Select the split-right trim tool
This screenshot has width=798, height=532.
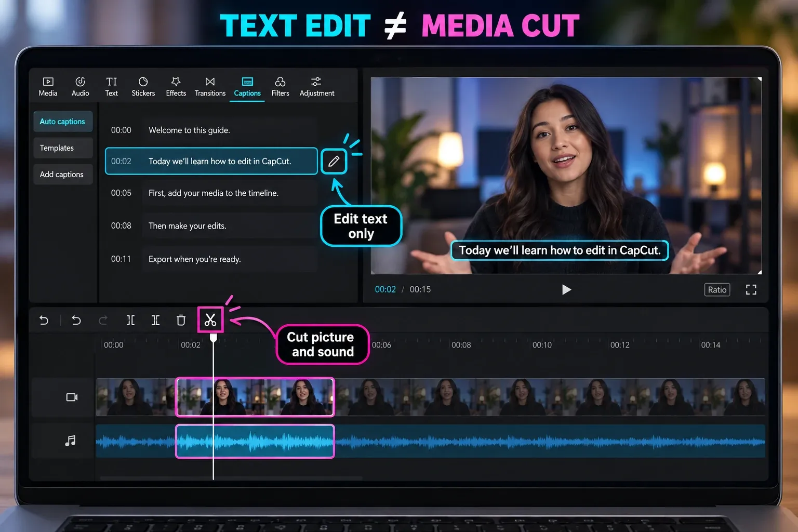[155, 320]
